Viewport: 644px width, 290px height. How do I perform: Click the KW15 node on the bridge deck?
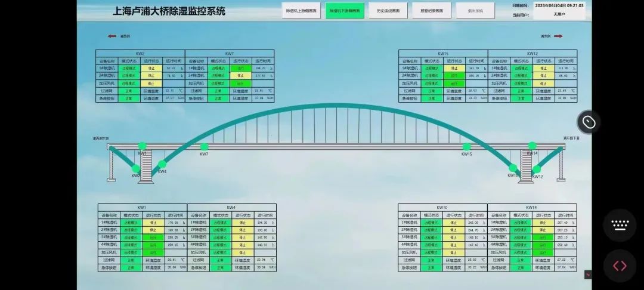coord(466,147)
